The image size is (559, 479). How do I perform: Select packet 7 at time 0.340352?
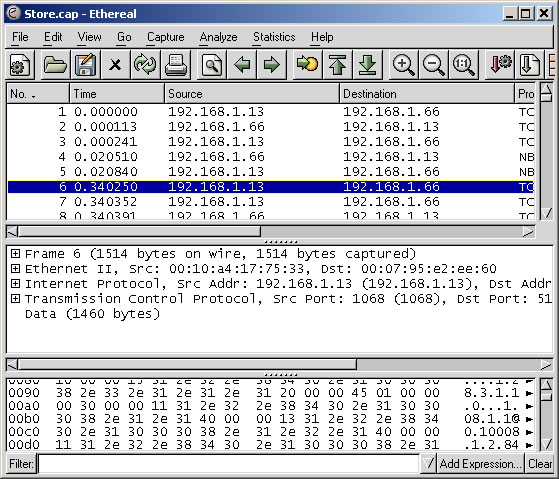pos(271,202)
